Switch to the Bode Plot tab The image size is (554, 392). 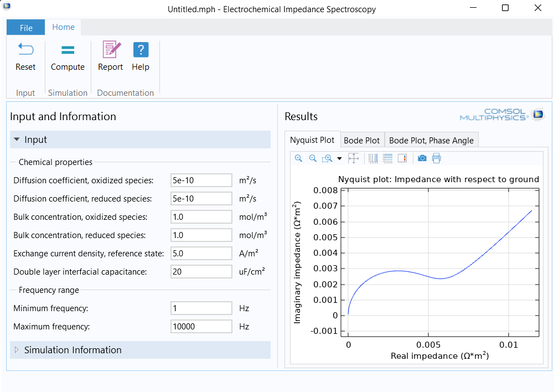(x=362, y=141)
